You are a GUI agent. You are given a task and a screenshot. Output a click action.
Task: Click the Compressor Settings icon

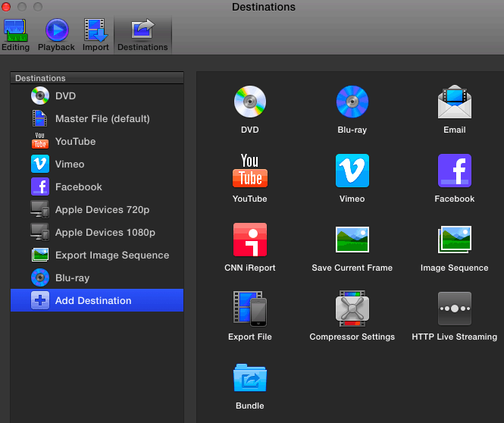coord(352,309)
